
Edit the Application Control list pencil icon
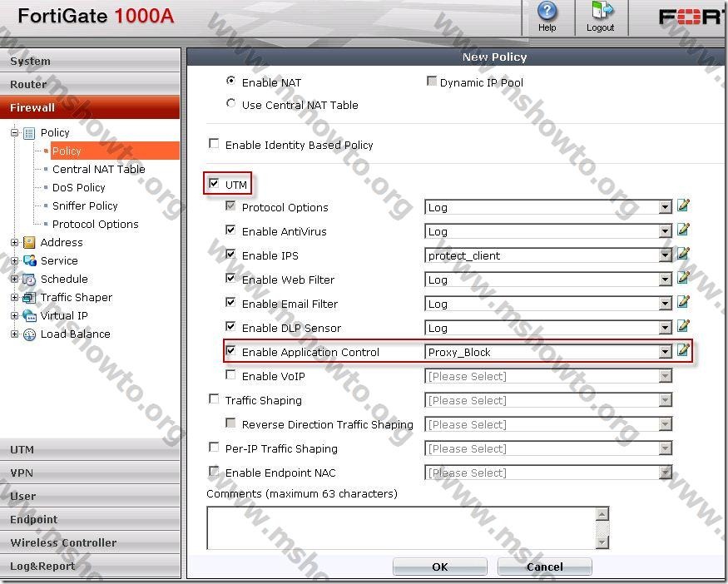click(683, 350)
